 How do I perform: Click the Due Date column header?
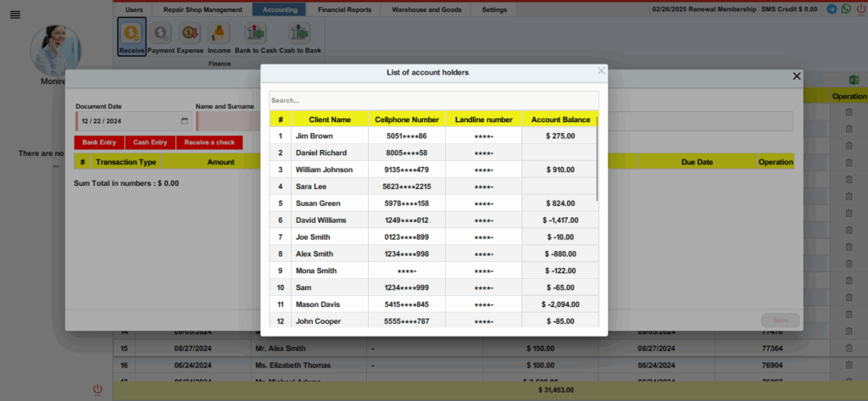tap(697, 162)
